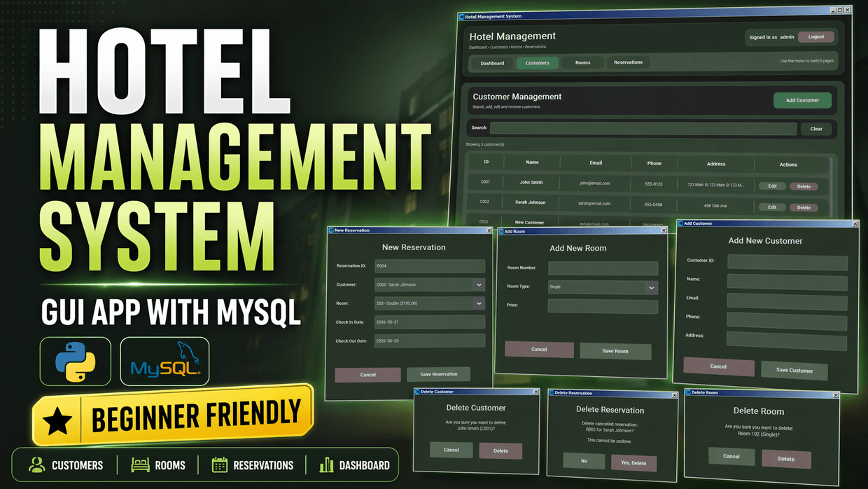Confirm Delete in the Delete Room dialog
This screenshot has height=489, width=868.
[786, 459]
